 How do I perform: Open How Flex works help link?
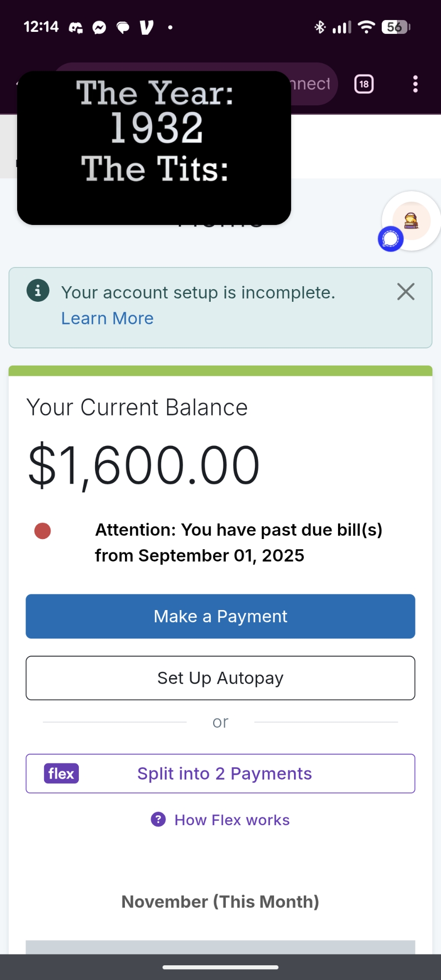point(232,820)
